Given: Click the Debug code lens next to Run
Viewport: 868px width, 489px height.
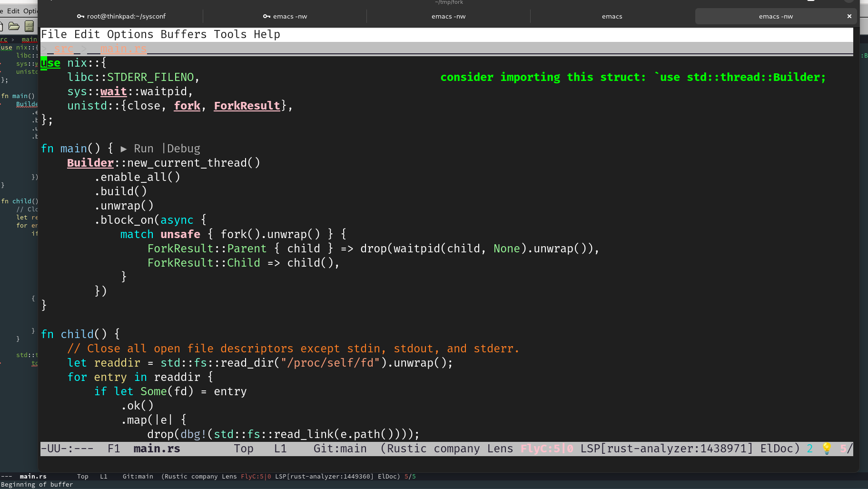Looking at the screenshot, I should [x=184, y=149].
